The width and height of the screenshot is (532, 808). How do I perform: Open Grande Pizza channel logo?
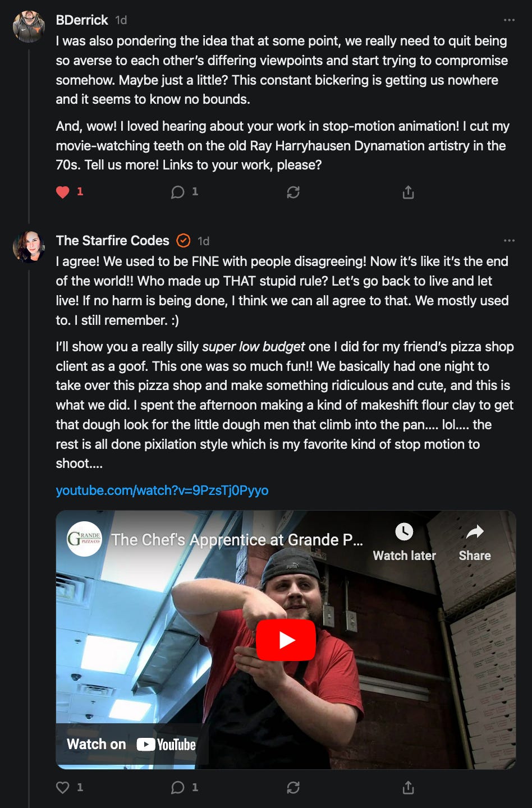tap(84, 539)
